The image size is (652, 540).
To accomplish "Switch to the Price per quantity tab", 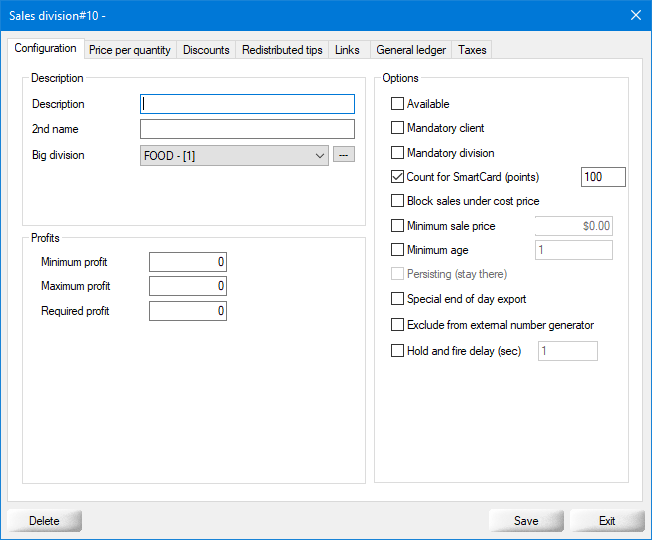I will tap(129, 50).
